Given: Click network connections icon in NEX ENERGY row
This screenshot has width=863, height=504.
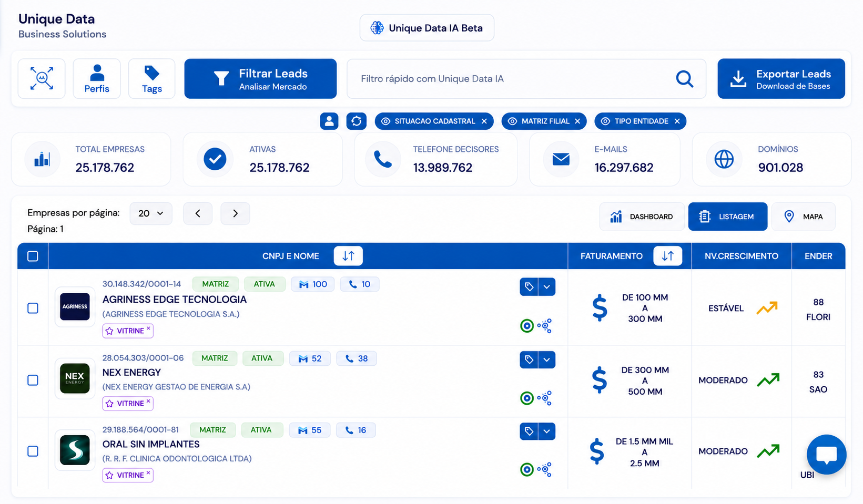Looking at the screenshot, I should coord(545,398).
